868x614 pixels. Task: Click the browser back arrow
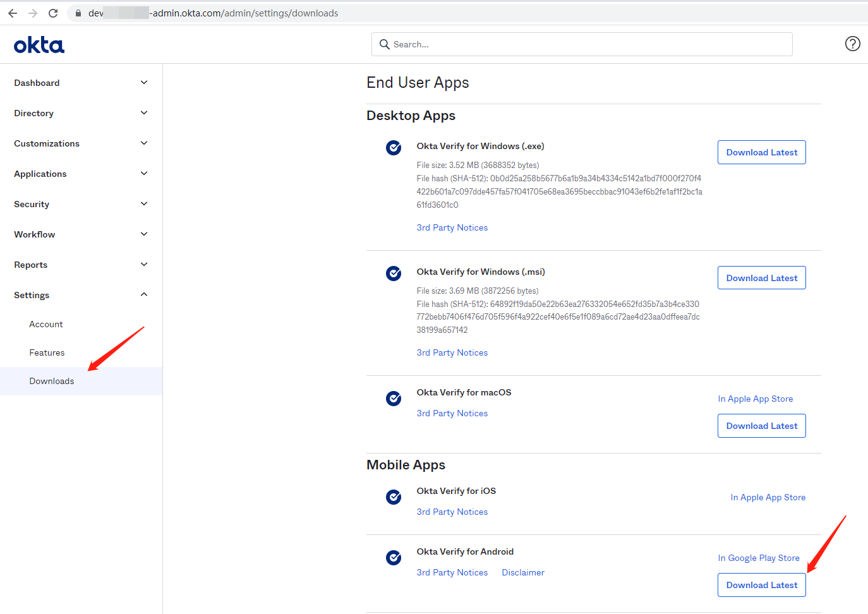point(13,13)
